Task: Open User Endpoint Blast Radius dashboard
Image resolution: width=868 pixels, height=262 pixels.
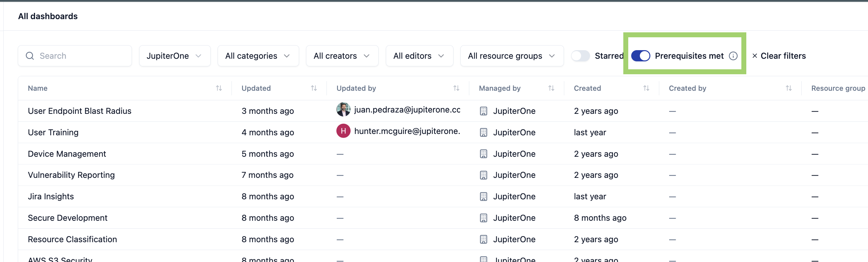Action: point(79,111)
